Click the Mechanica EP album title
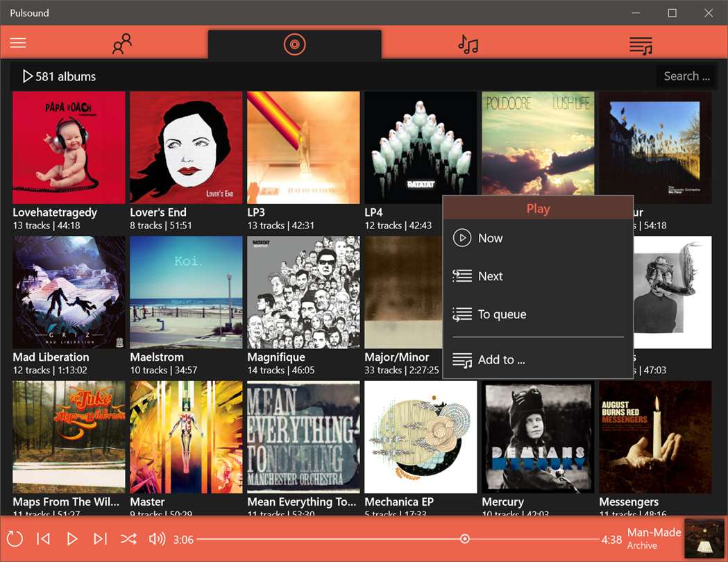The height and width of the screenshot is (562, 728). (x=399, y=502)
